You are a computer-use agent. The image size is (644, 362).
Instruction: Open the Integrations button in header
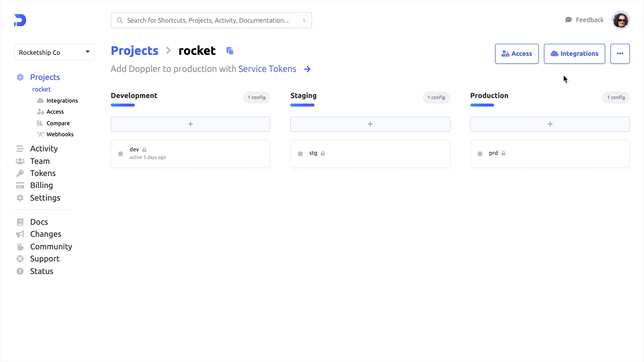[x=575, y=54]
